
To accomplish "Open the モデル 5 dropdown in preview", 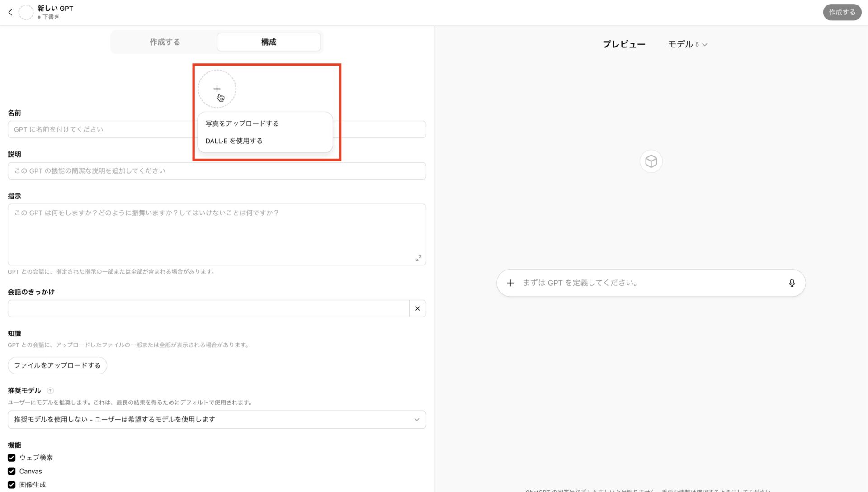I will coord(688,44).
